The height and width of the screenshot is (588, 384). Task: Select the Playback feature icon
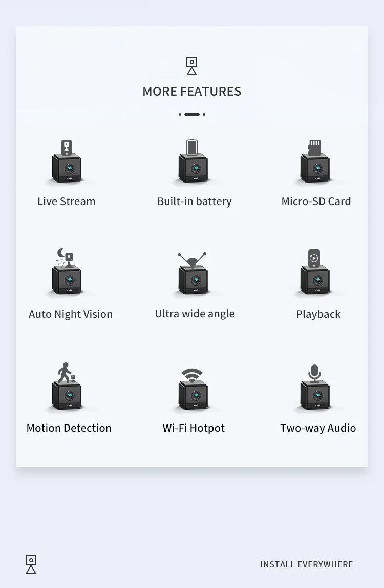point(315,272)
